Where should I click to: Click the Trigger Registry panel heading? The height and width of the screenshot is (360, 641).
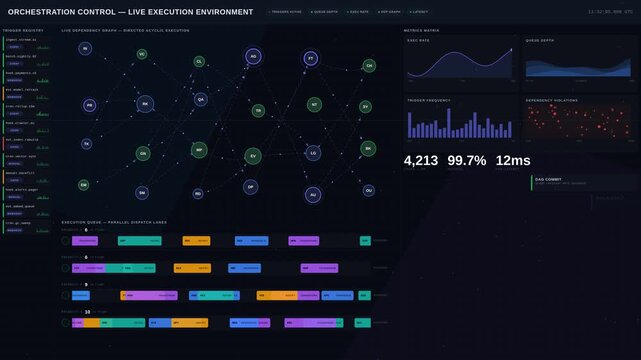[x=23, y=30]
